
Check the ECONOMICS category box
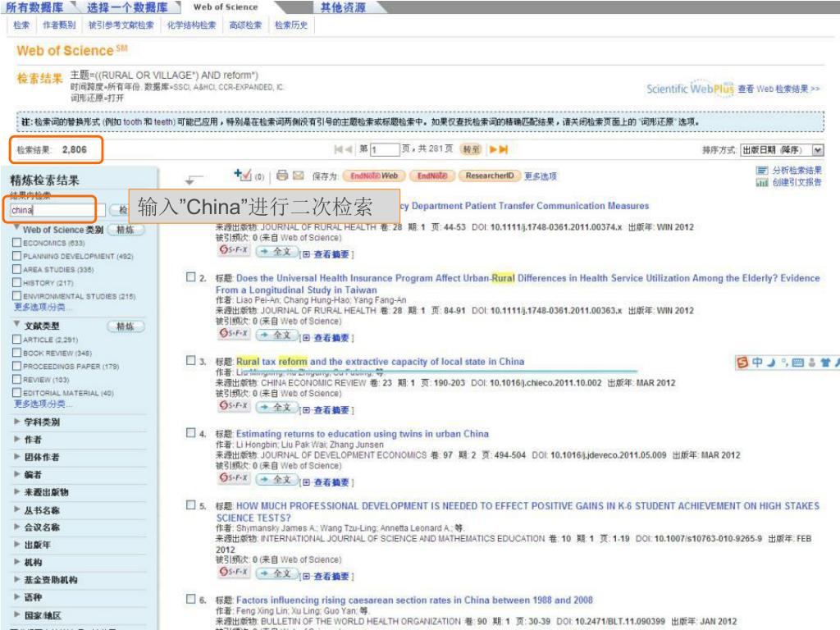[x=16, y=243]
